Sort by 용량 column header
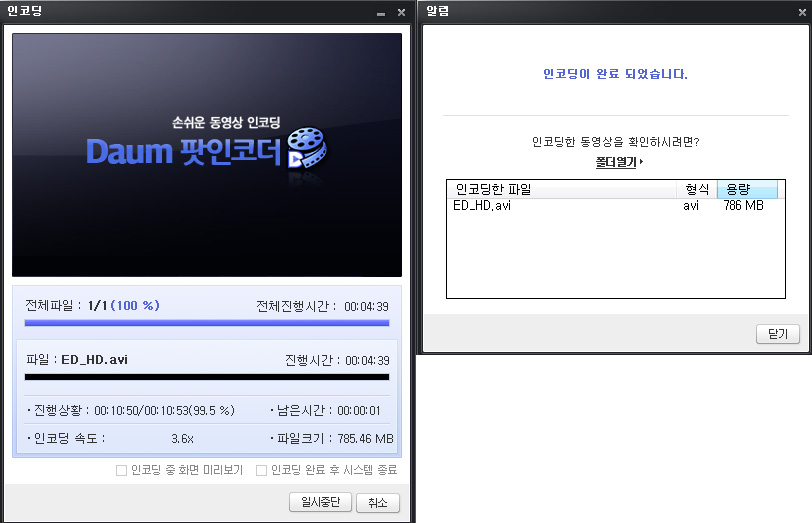 click(747, 190)
